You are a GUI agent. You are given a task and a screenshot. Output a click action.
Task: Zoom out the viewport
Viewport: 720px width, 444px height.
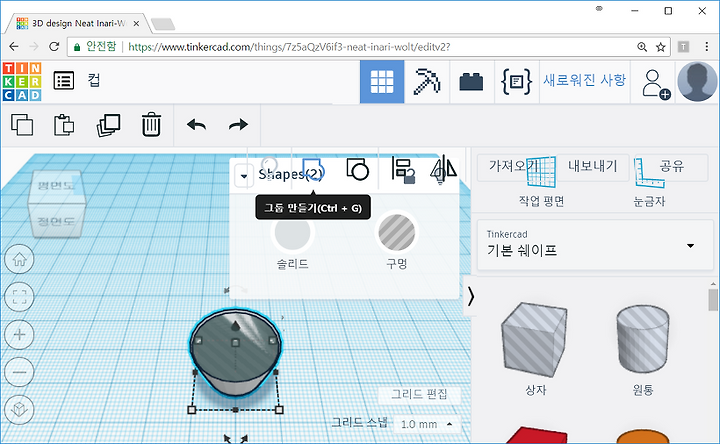[19, 371]
